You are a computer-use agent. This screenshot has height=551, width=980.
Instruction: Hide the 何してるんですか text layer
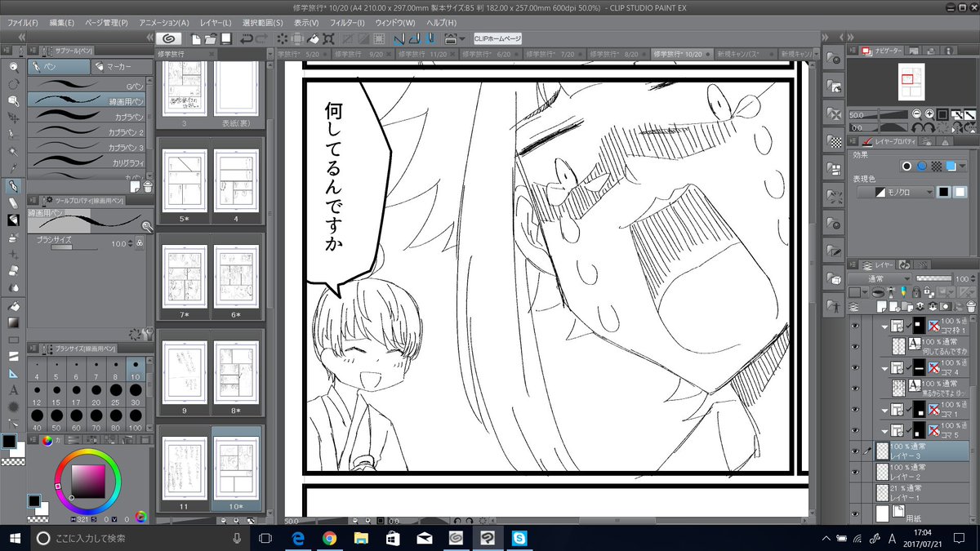pyautogui.click(x=856, y=346)
